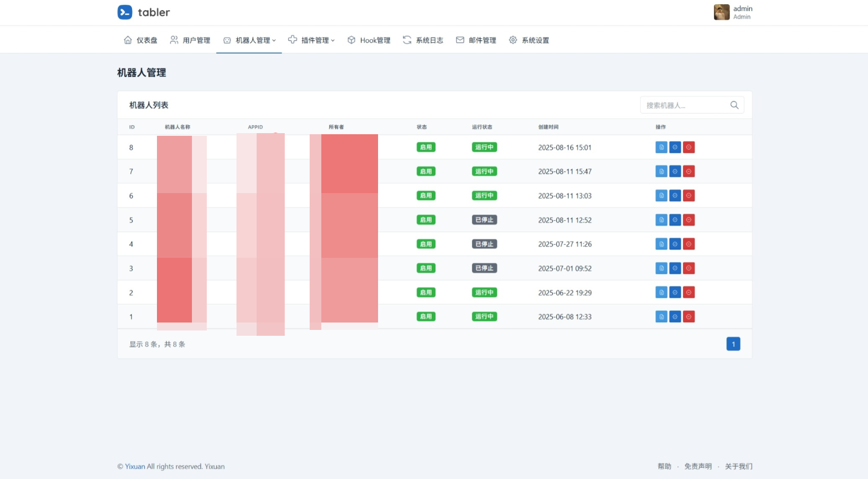
Task: Open the 系统日志 page
Action: [423, 40]
